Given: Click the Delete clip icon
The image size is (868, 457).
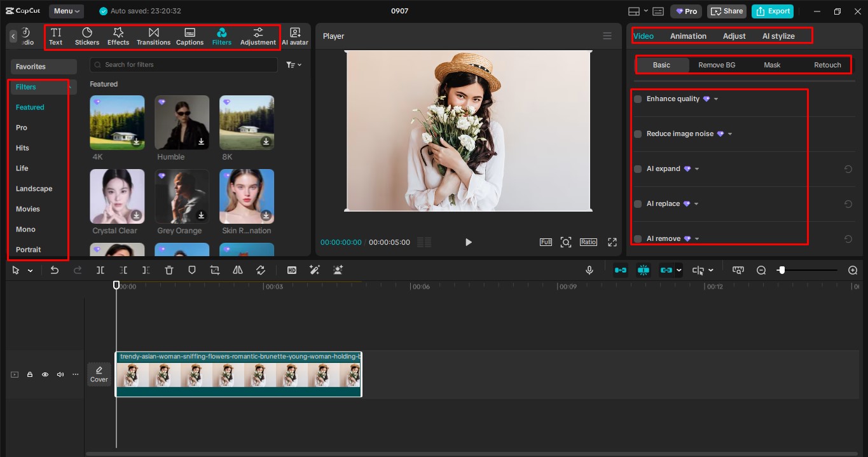Looking at the screenshot, I should 169,270.
